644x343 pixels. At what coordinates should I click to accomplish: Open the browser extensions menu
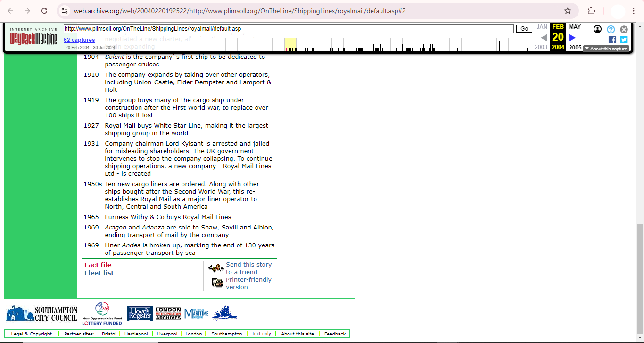tap(591, 11)
